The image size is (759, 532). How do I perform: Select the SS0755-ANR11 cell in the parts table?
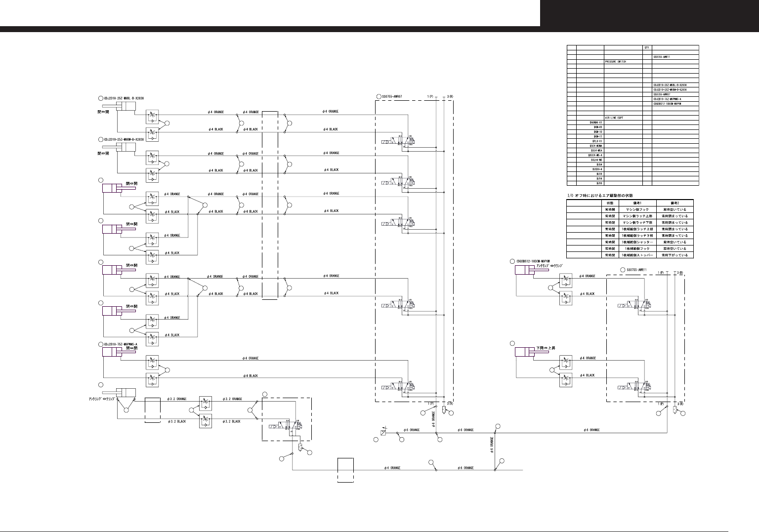click(x=675, y=57)
